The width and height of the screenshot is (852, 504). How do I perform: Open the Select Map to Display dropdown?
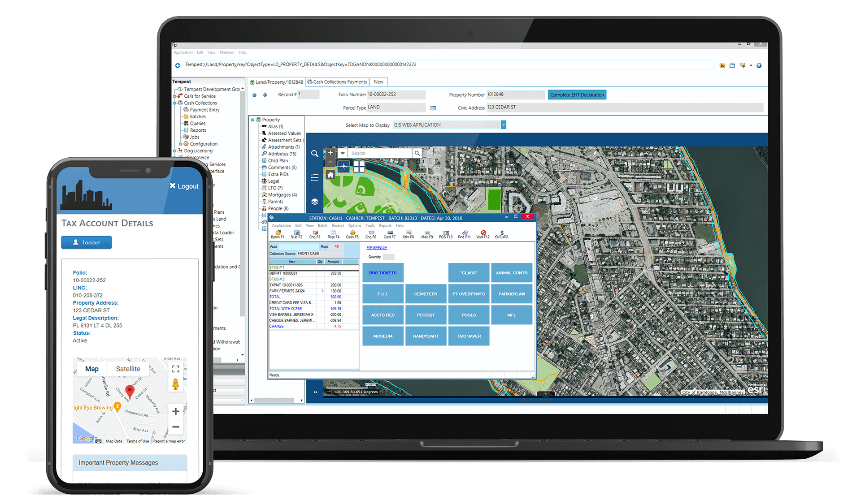504,125
